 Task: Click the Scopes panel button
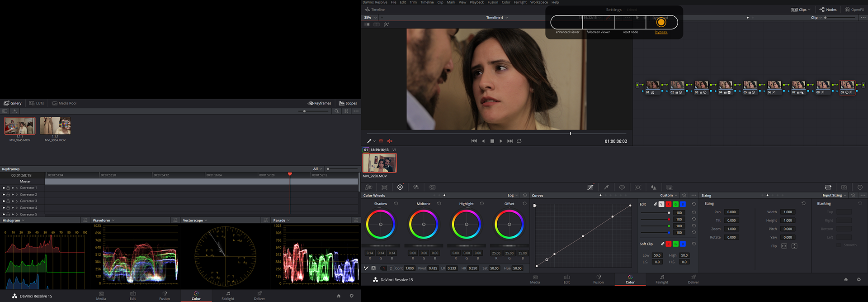pos(348,103)
